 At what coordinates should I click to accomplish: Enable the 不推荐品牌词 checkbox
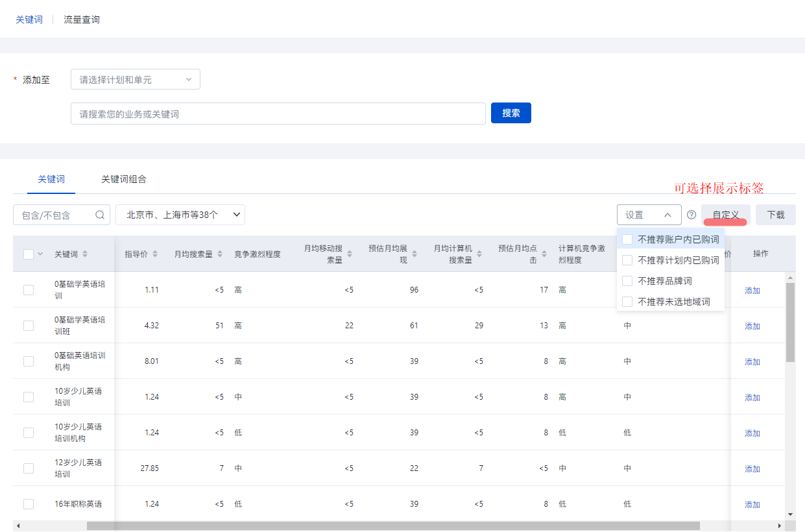[627, 280]
